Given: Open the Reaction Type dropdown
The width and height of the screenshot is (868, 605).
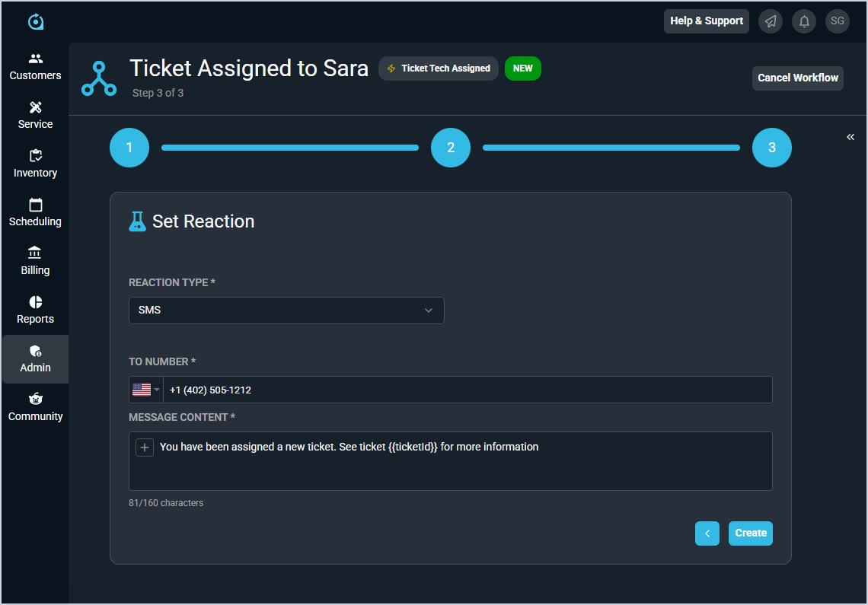Looking at the screenshot, I should 286,310.
